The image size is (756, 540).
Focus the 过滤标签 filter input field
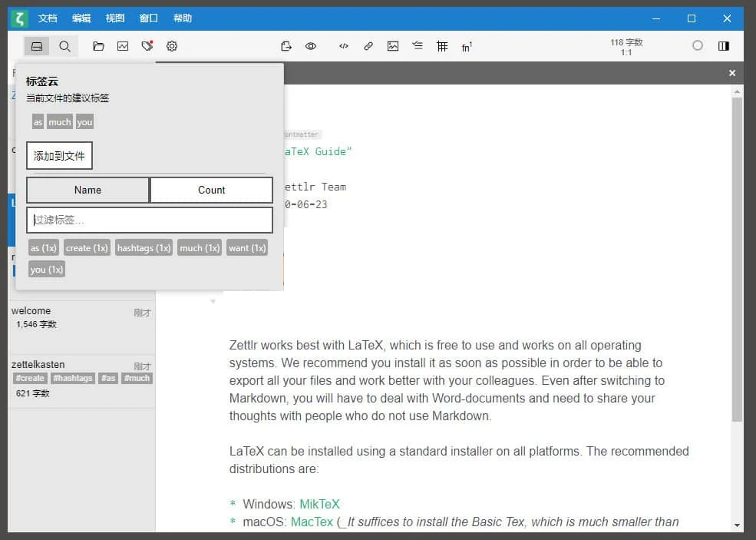coord(150,220)
